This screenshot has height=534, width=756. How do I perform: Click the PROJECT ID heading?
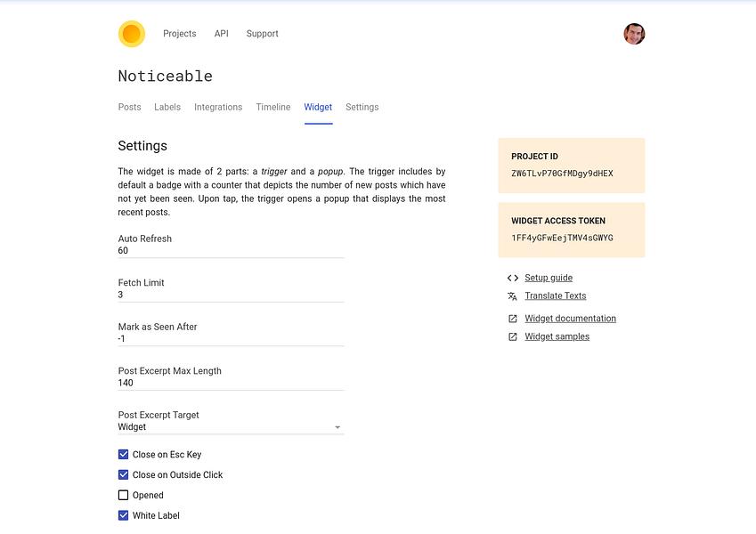point(534,157)
